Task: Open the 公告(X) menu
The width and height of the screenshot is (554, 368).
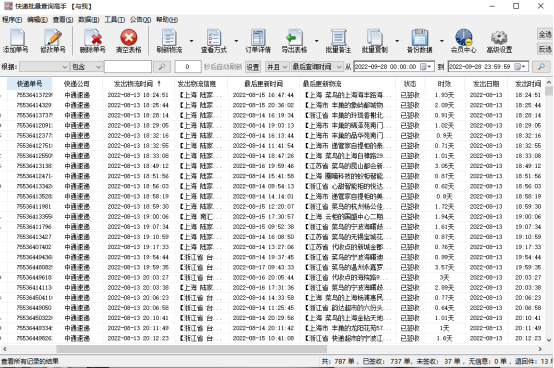Action: coord(140,20)
